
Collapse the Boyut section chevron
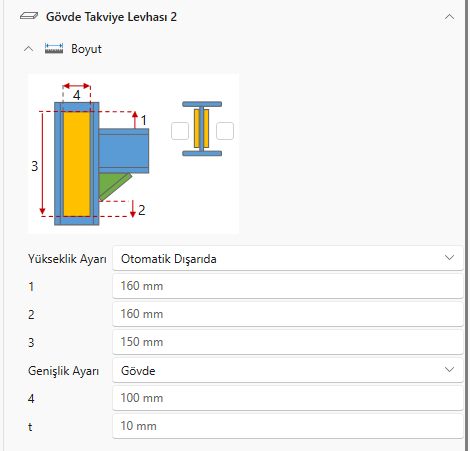(x=29, y=49)
